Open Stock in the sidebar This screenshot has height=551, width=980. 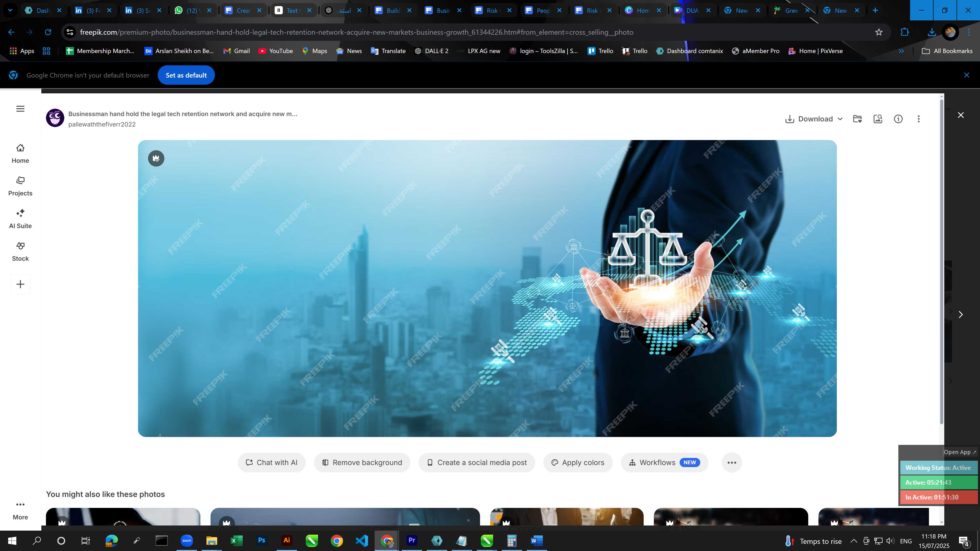click(x=20, y=252)
